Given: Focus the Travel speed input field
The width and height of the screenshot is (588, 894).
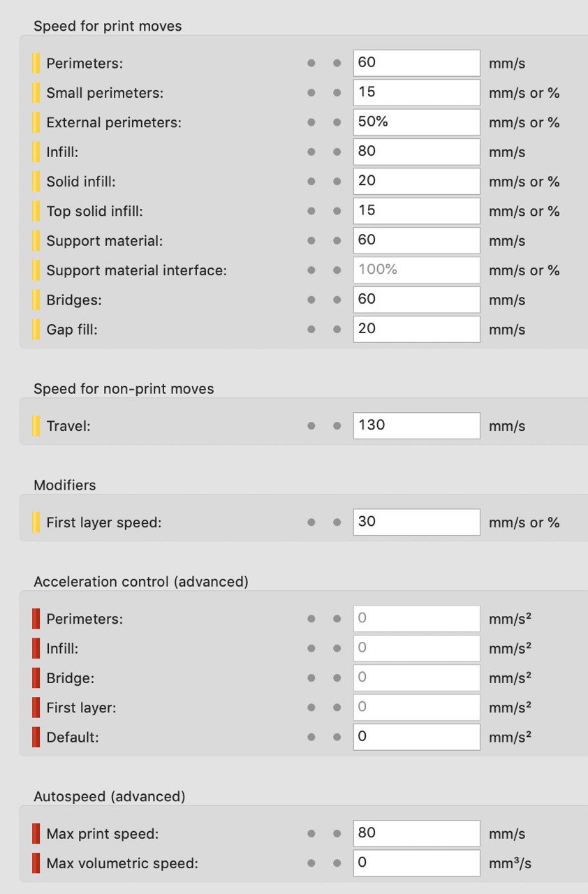Looking at the screenshot, I should 416,425.
